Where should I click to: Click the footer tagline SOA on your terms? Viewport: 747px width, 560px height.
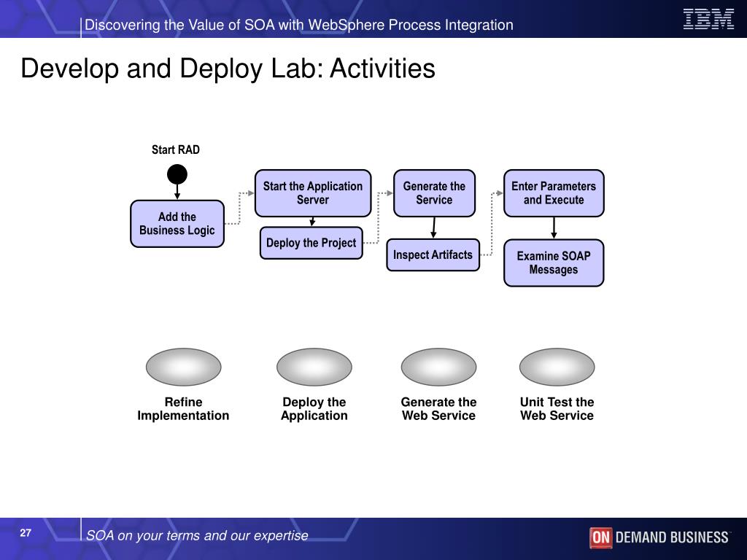(x=197, y=535)
